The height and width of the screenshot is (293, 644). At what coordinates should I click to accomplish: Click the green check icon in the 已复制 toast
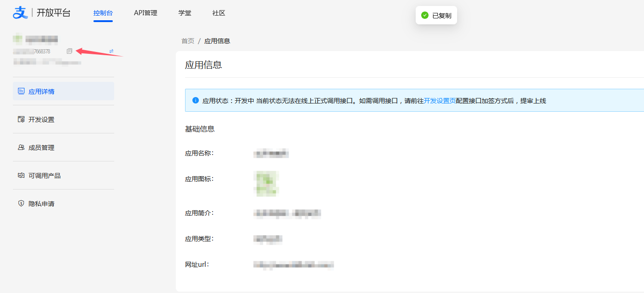tap(425, 15)
